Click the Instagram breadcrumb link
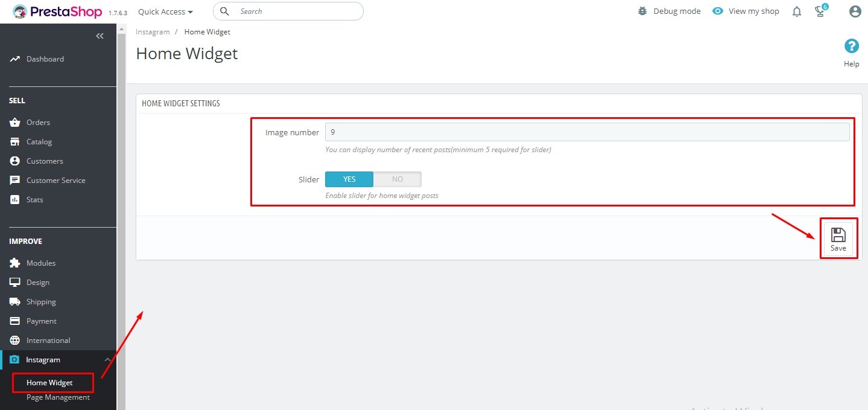The image size is (868, 410). pos(153,32)
